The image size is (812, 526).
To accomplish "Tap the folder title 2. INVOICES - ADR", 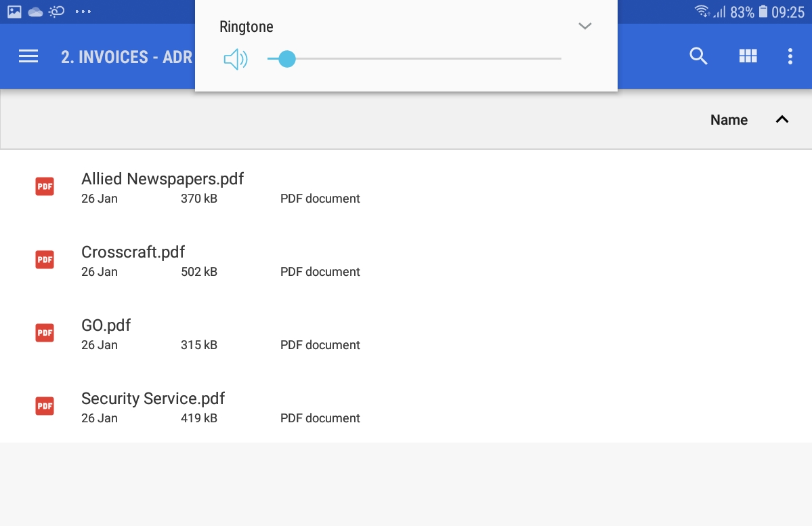I will pos(127,57).
